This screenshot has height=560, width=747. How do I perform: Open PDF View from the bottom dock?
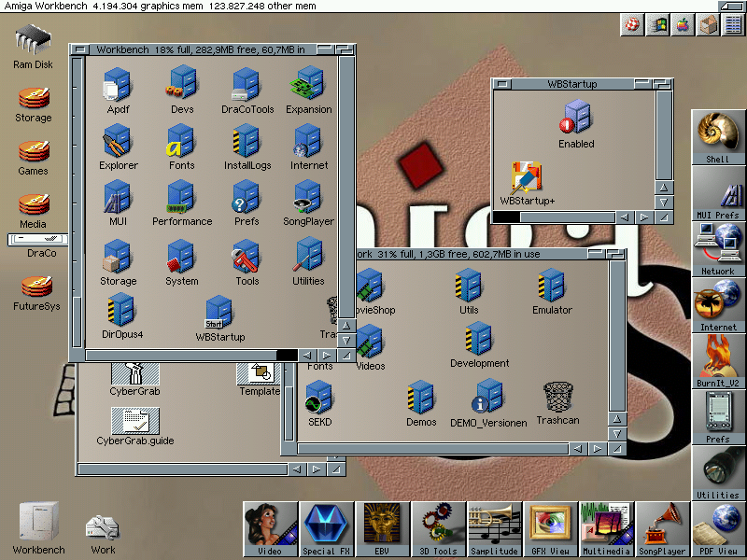tap(718, 525)
